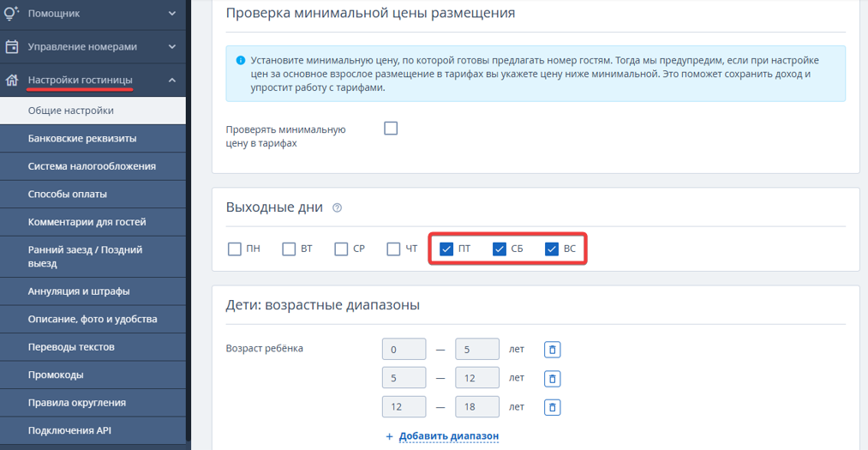Viewport: 868px width, 450px height.
Task: Uncheck the ПТ weekend checkbox
Action: tap(446, 249)
